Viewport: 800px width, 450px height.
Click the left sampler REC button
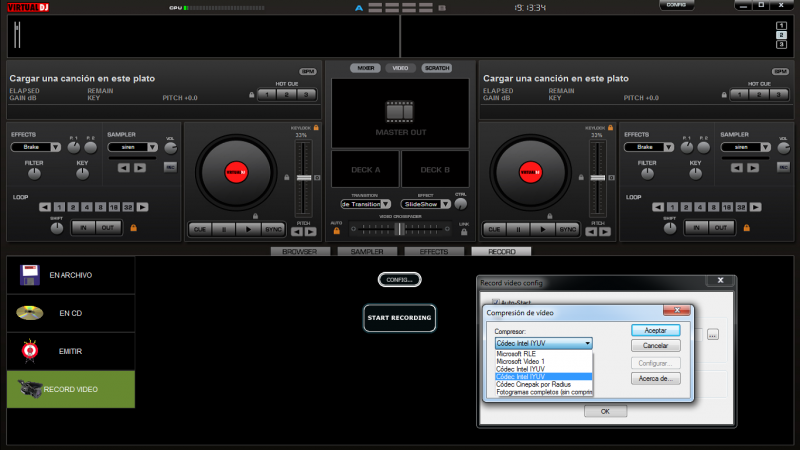170,167
